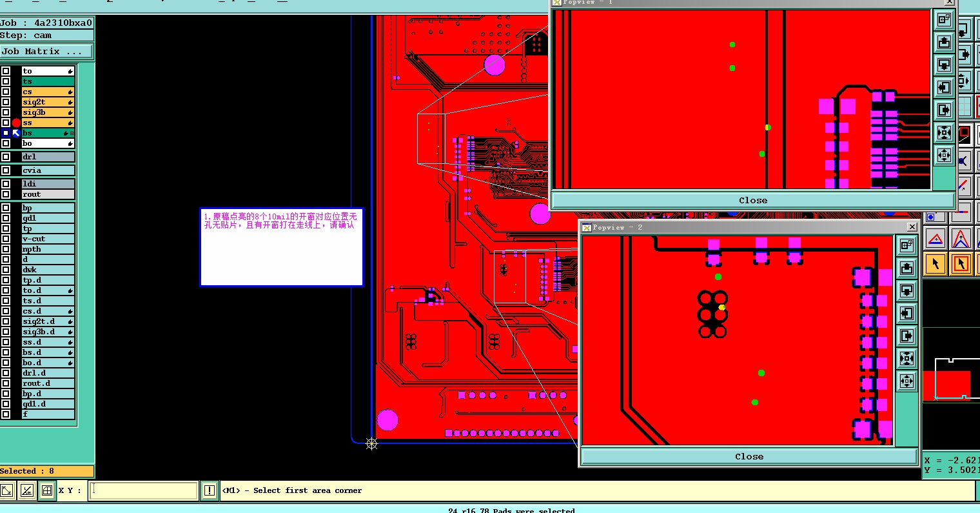Click first icon in Popview 2 toolbar
This screenshot has width=980, height=513.
(907, 245)
